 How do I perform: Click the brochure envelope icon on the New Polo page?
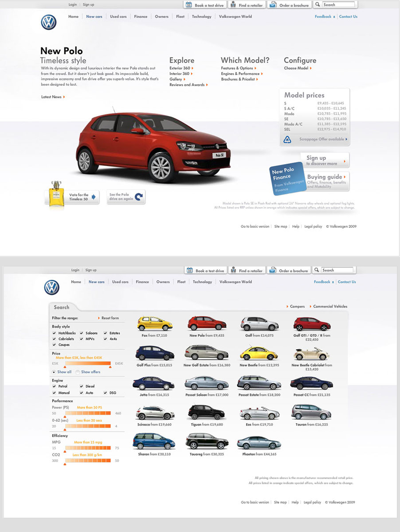273,5
